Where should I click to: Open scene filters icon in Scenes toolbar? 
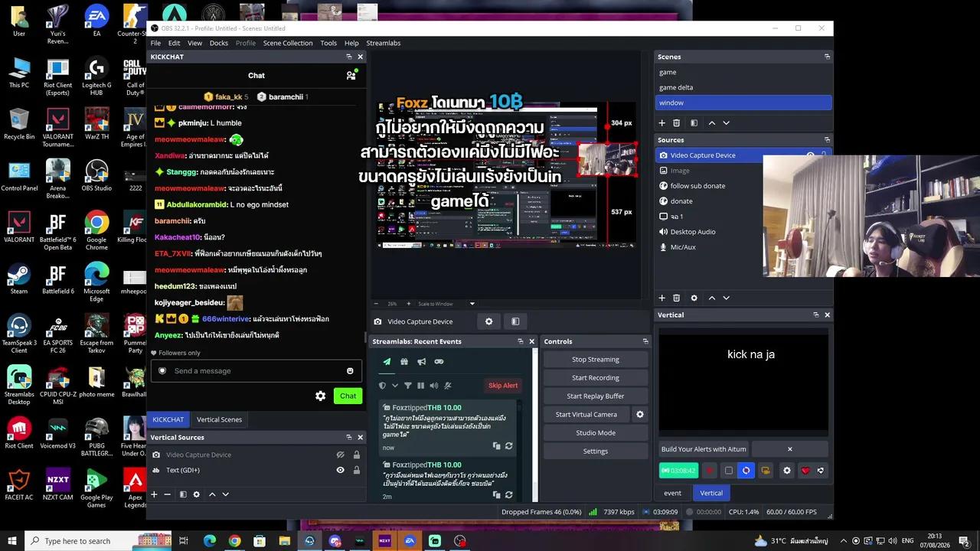click(x=694, y=123)
